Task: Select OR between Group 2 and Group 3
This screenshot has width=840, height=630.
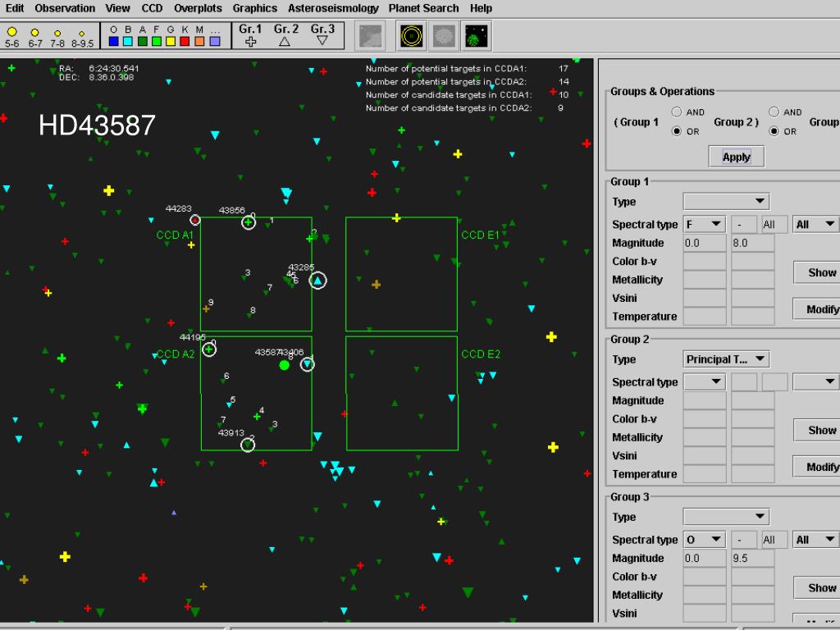Action: coord(774,130)
